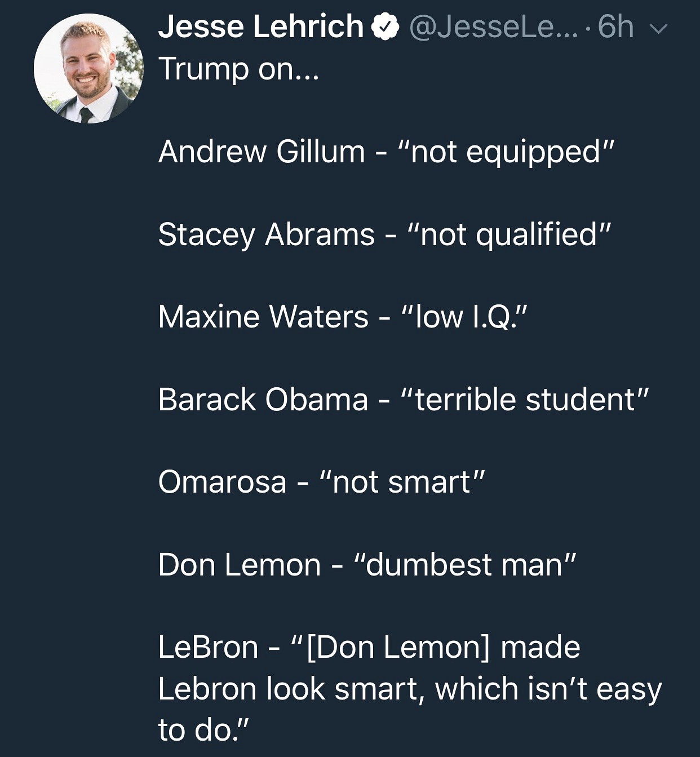
Task: Click the name Maxine Waters
Action: pyautogui.click(x=263, y=317)
